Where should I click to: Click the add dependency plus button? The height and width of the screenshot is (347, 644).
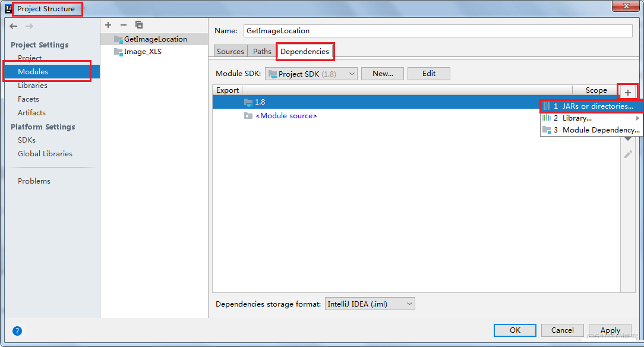pos(628,93)
